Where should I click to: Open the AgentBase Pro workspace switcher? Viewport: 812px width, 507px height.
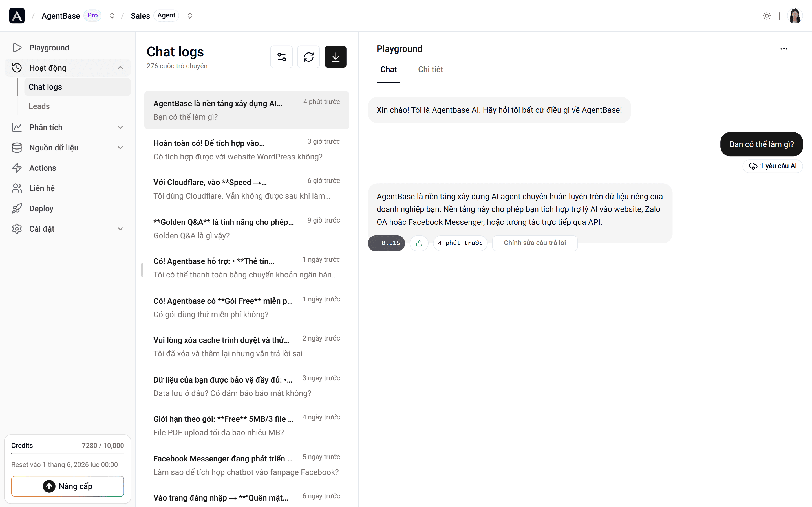112,16
